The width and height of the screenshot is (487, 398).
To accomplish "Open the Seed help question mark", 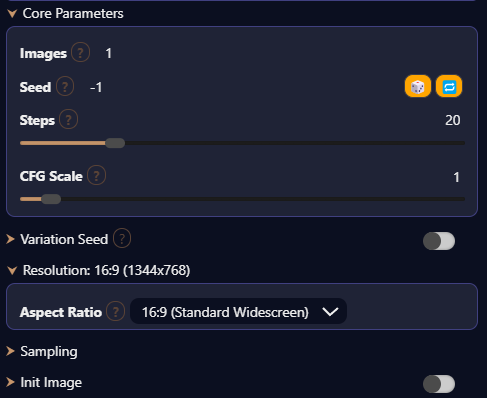I will 65,86.
